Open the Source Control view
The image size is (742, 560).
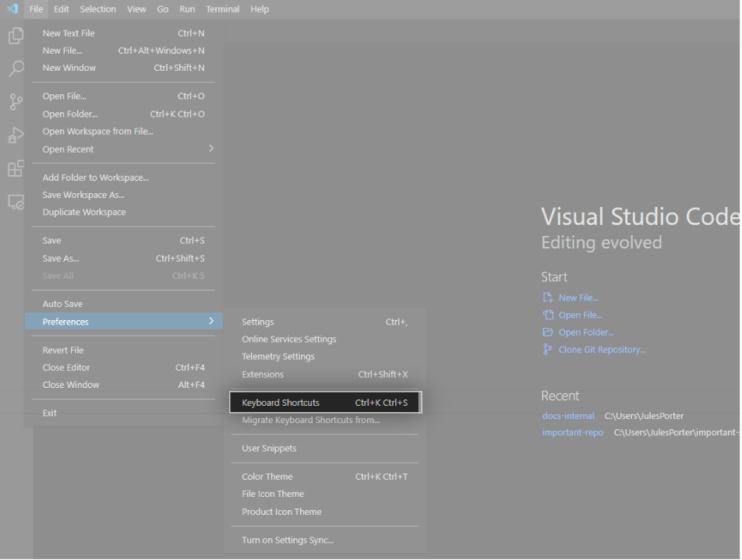tap(16, 102)
